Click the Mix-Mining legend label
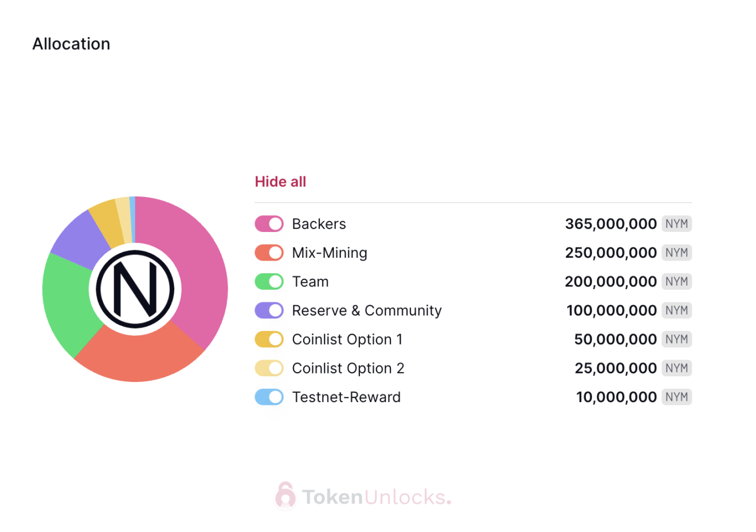Viewport: 756px width, 532px height. click(x=330, y=253)
